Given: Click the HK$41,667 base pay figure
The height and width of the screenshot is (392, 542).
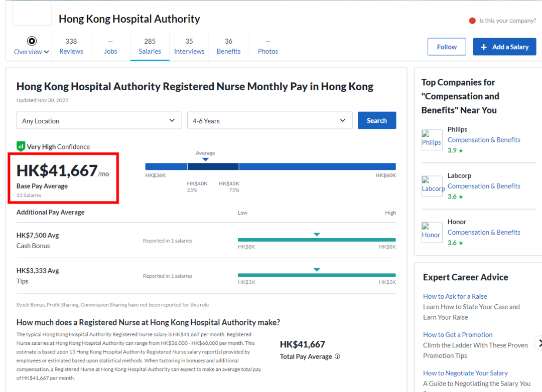Looking at the screenshot, I should click(57, 170).
